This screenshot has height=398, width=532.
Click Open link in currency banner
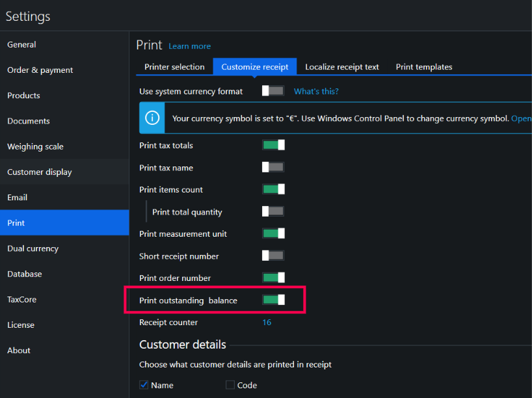pos(522,118)
